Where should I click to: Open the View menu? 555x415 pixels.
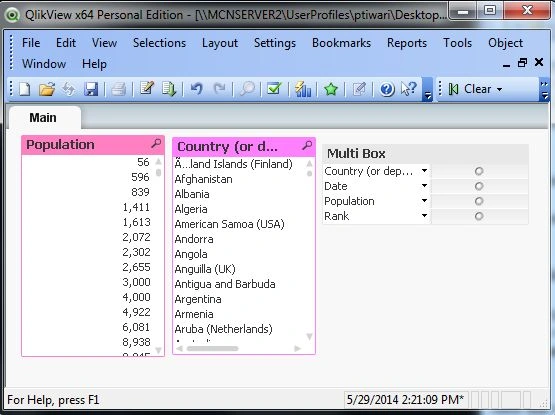pyautogui.click(x=104, y=43)
